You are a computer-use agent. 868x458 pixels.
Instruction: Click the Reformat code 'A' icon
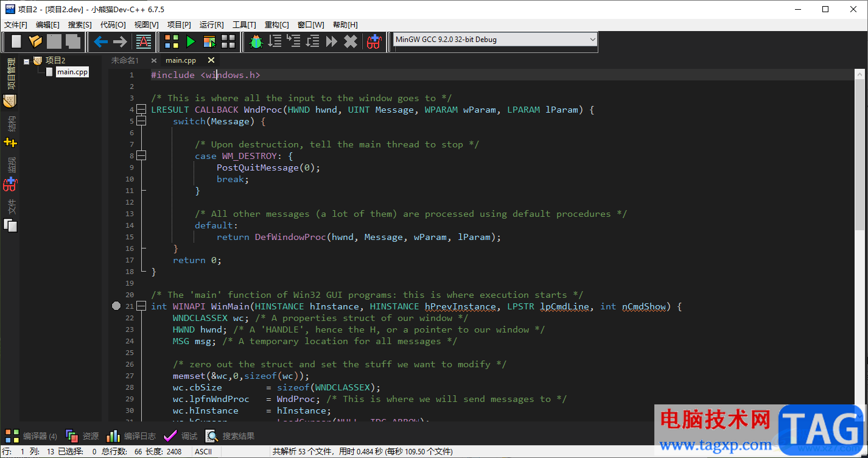143,41
